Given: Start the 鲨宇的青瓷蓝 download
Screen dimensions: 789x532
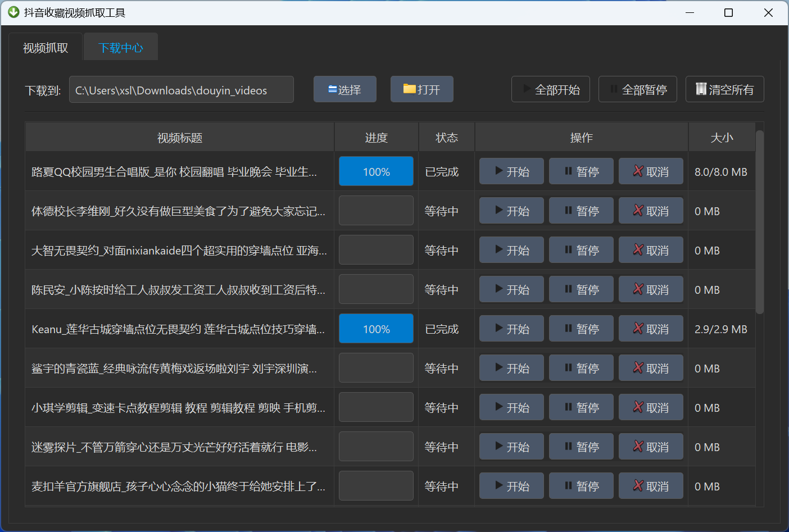Looking at the screenshot, I should tap(511, 367).
